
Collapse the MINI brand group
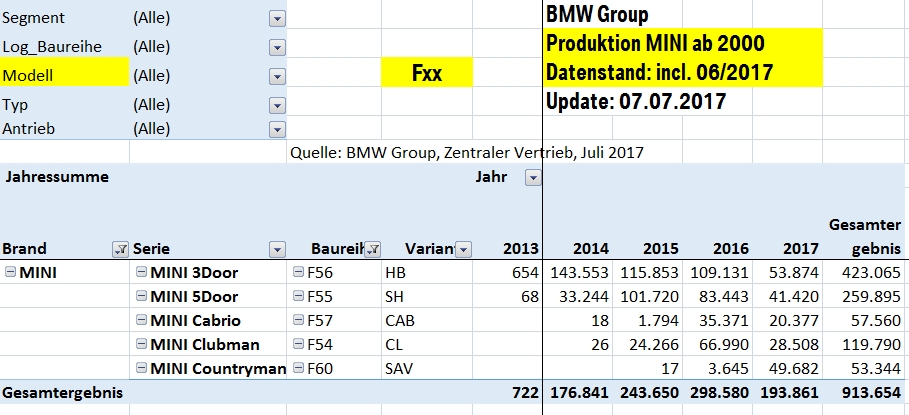coord(10,272)
